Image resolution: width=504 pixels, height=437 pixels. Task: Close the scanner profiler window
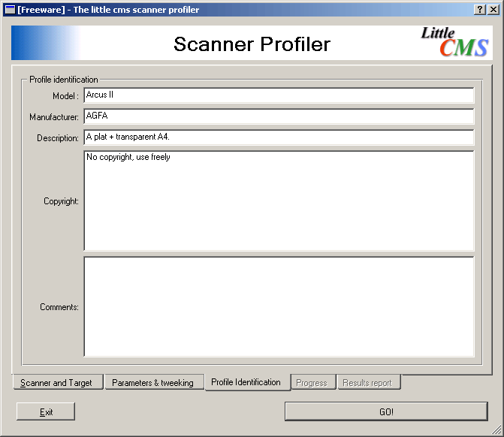coord(493,10)
